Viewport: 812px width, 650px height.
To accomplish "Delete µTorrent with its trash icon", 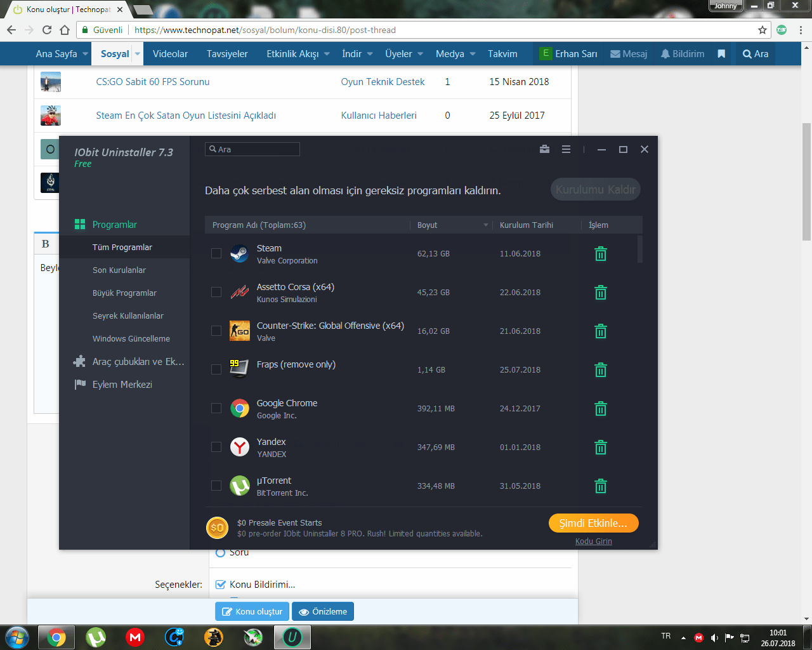I will [601, 486].
